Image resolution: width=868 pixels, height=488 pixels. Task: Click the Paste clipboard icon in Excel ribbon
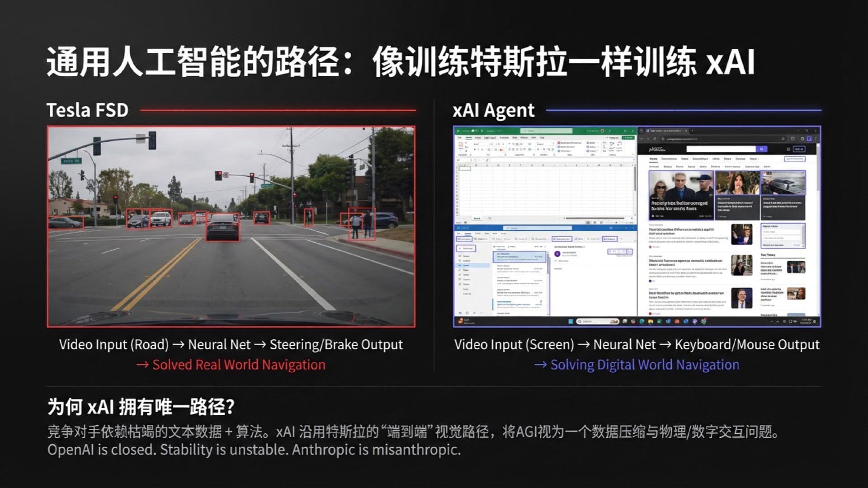(x=461, y=145)
